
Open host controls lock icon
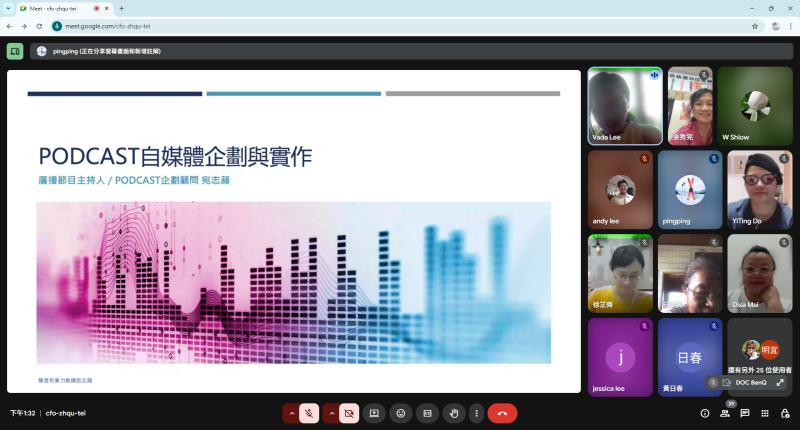pyautogui.click(x=785, y=413)
